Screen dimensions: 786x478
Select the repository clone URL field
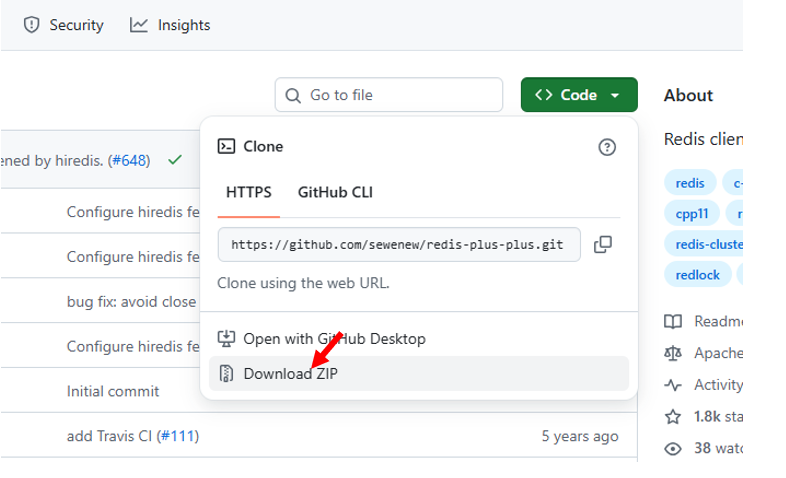[399, 245]
